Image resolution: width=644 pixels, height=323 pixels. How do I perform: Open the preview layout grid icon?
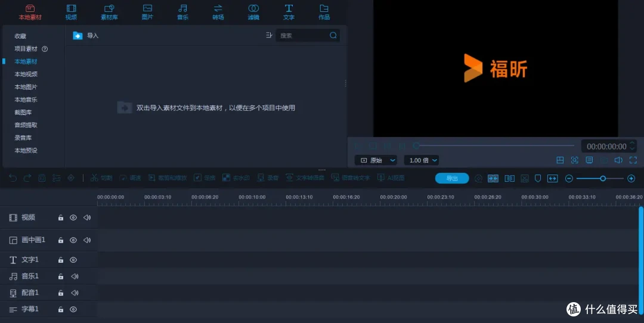click(560, 160)
